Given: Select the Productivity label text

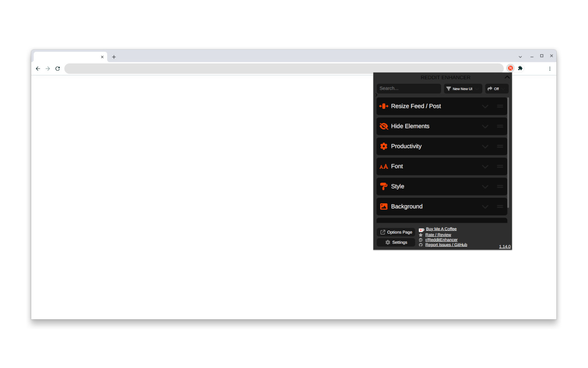Looking at the screenshot, I should [406, 146].
